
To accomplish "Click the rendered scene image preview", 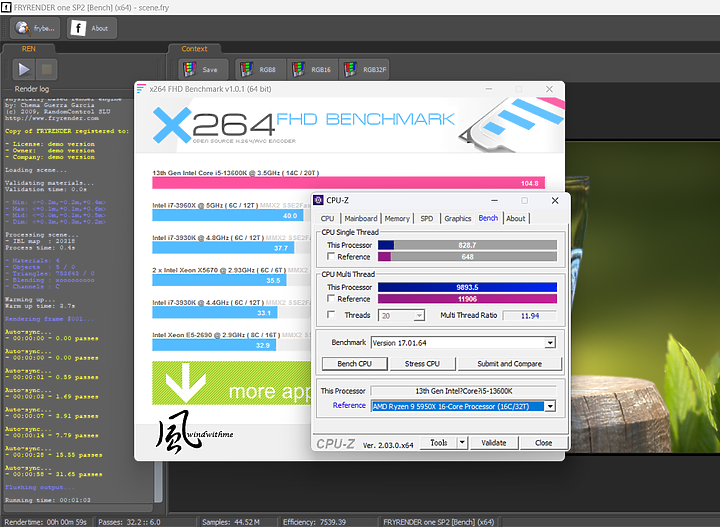I will coord(642,297).
